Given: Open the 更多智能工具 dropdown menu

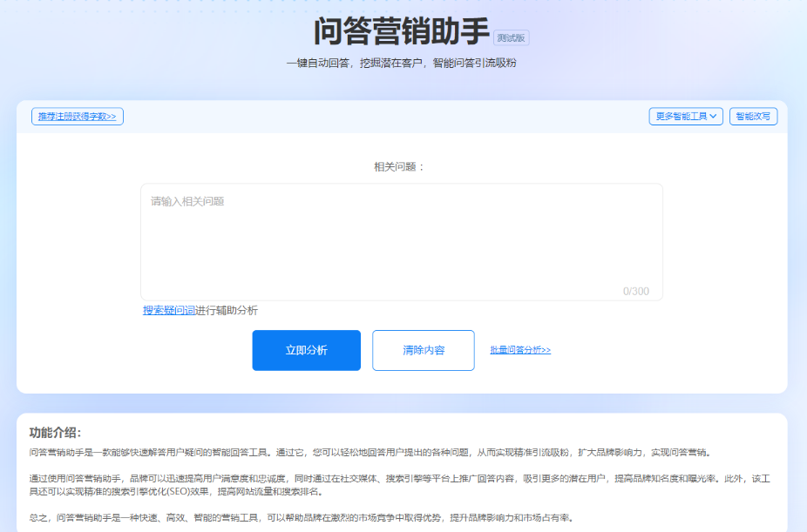Looking at the screenshot, I should pos(685,116).
